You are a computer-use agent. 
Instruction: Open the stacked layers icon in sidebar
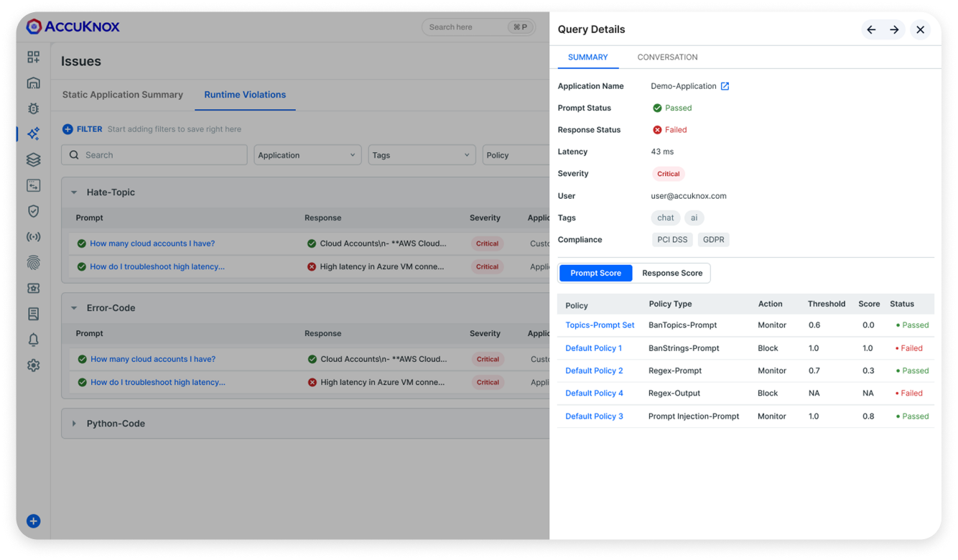click(33, 159)
